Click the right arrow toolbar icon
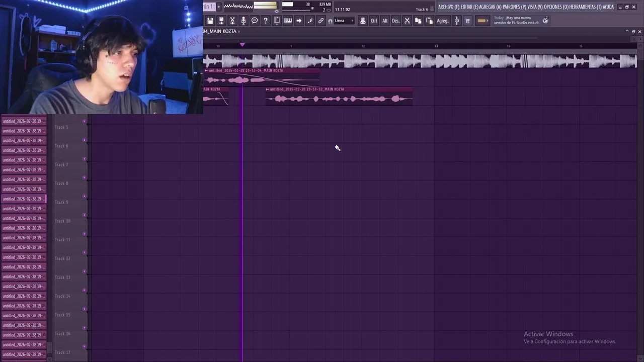644x362 pixels. pyautogui.click(x=299, y=21)
